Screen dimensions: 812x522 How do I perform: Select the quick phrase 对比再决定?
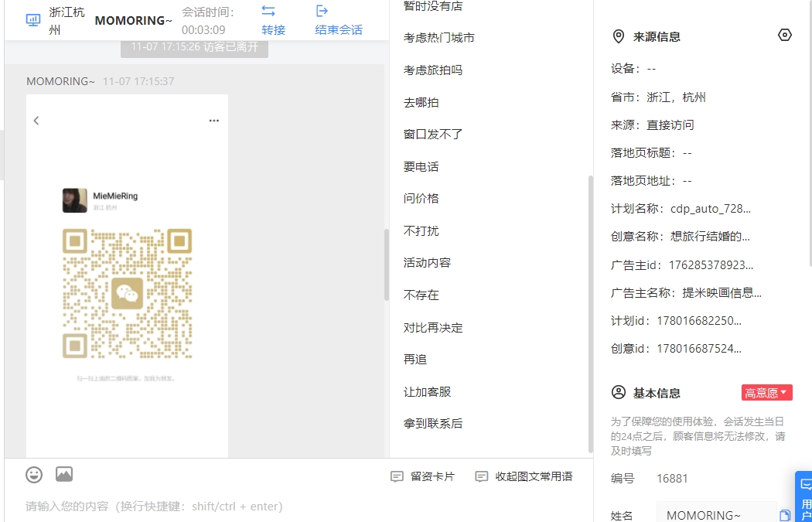(x=433, y=328)
